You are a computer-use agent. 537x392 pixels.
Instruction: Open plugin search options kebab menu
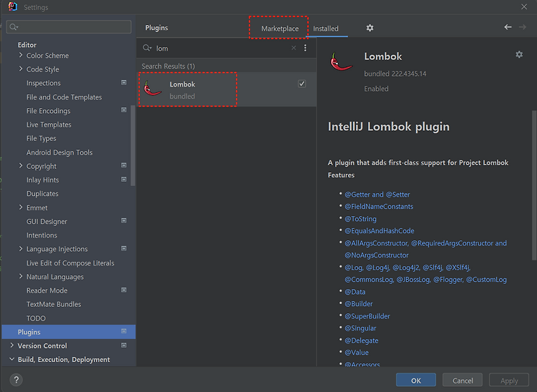[305, 48]
